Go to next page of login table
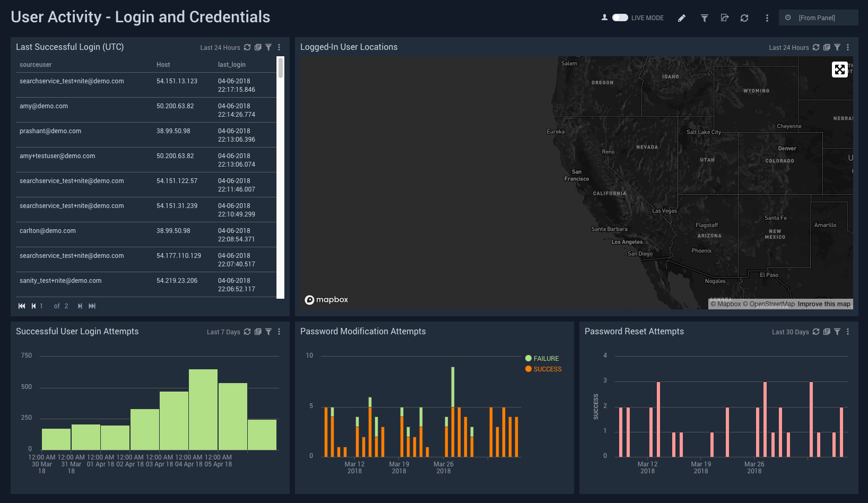The height and width of the screenshot is (503, 868). click(x=80, y=306)
